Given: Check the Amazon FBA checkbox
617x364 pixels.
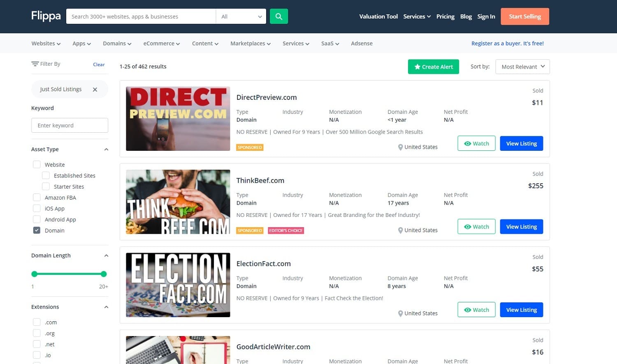Looking at the screenshot, I should tap(37, 198).
